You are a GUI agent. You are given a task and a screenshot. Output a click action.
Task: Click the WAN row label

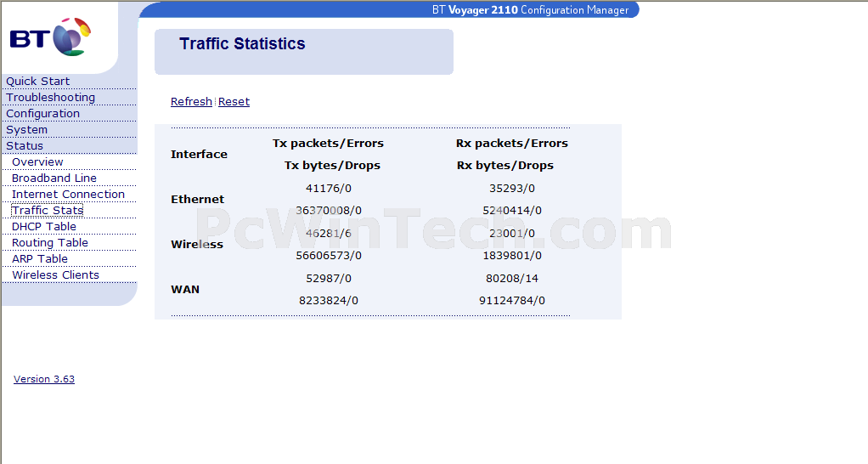click(185, 289)
